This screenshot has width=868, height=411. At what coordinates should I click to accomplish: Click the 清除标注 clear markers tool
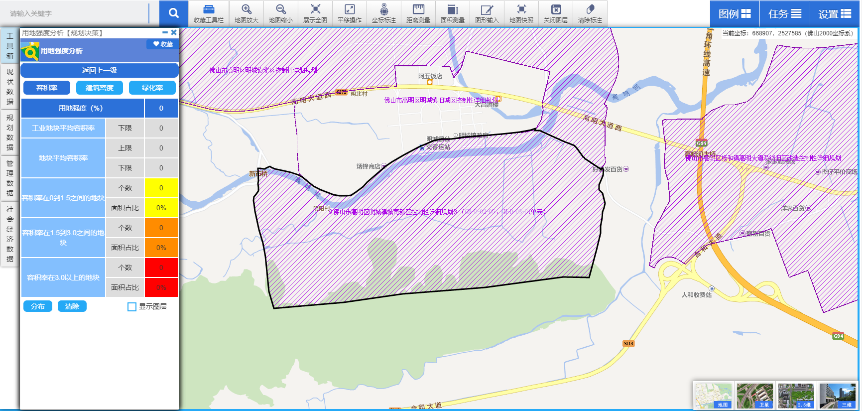coord(590,13)
